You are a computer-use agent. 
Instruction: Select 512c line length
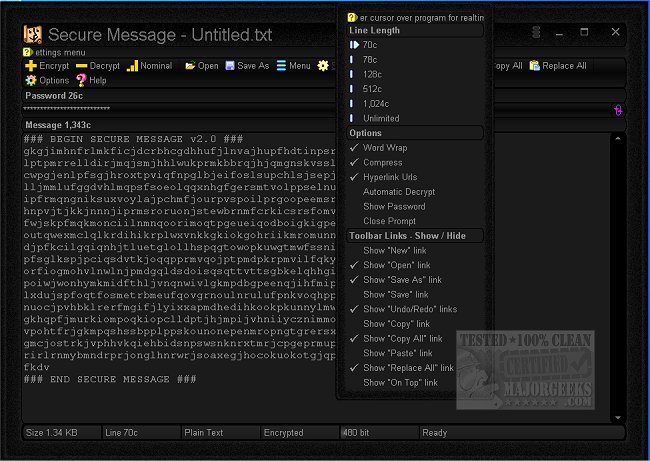pos(415,89)
